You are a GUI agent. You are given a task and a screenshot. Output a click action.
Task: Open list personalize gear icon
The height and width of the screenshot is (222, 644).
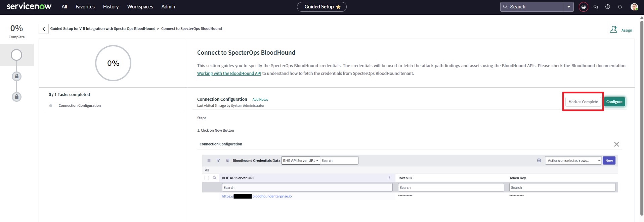click(x=539, y=161)
